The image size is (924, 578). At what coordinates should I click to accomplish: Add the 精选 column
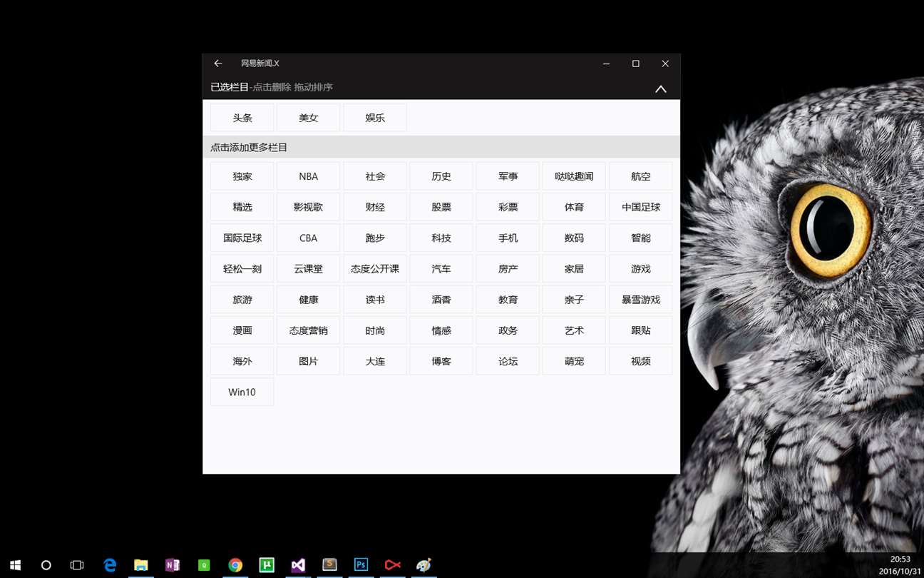coord(242,207)
